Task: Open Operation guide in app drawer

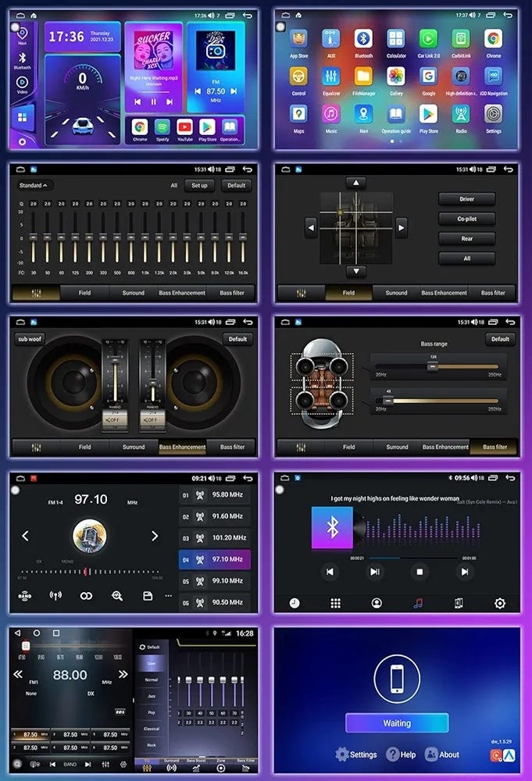Action: 396,119
